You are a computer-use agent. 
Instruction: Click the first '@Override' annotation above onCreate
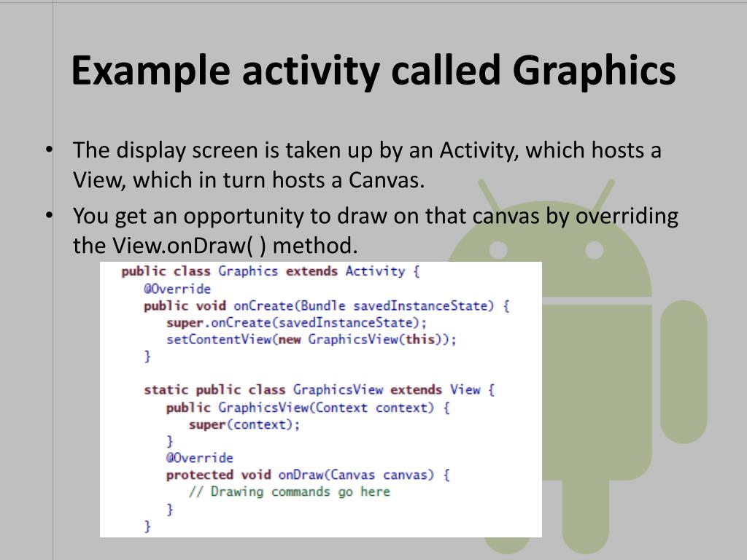point(177,289)
